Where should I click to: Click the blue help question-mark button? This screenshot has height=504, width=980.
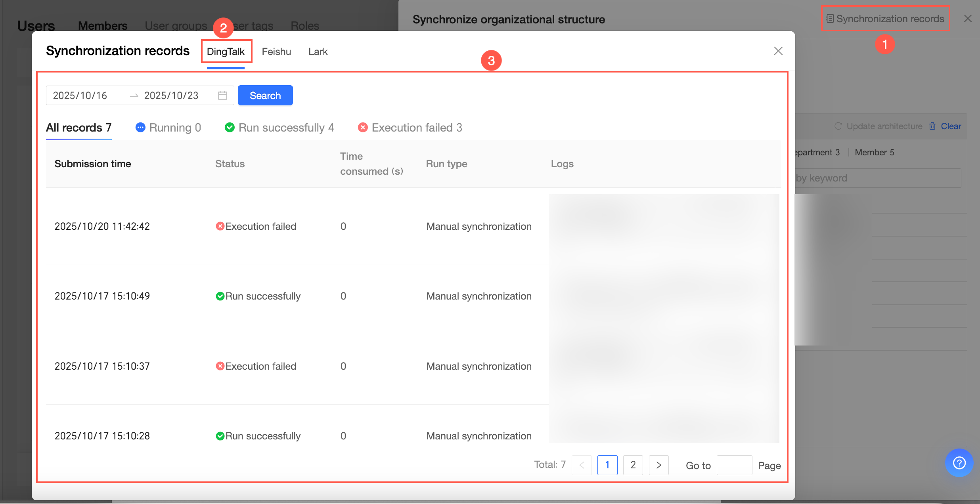coord(959,462)
